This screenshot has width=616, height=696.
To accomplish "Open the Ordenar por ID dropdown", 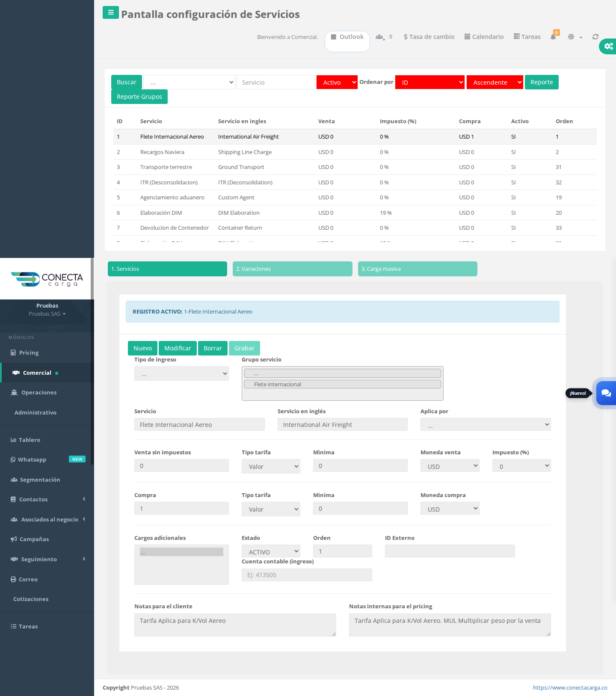I will coord(430,82).
